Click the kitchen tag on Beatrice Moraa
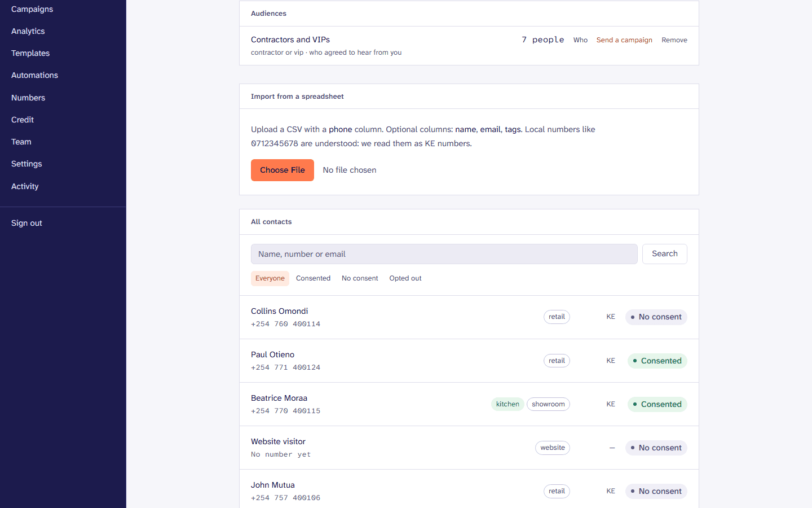 click(507, 404)
